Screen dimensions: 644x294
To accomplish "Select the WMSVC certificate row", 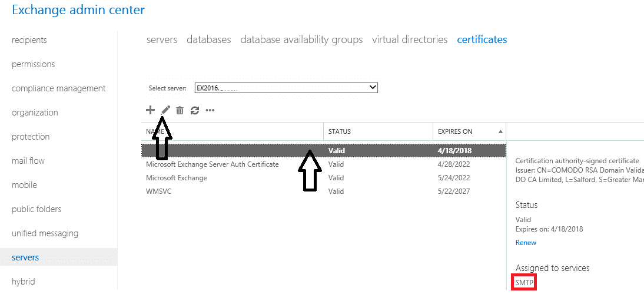I will [324, 191].
